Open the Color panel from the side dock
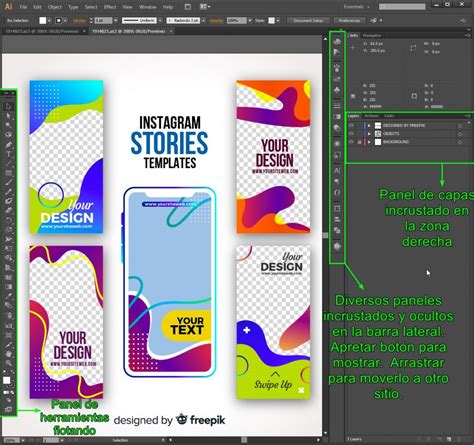The image size is (474, 445). click(x=337, y=41)
